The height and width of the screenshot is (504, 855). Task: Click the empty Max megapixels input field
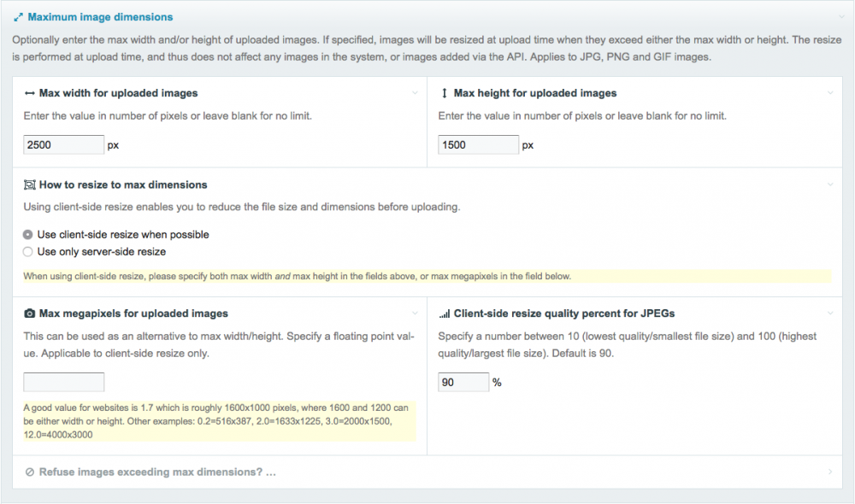pyautogui.click(x=64, y=382)
